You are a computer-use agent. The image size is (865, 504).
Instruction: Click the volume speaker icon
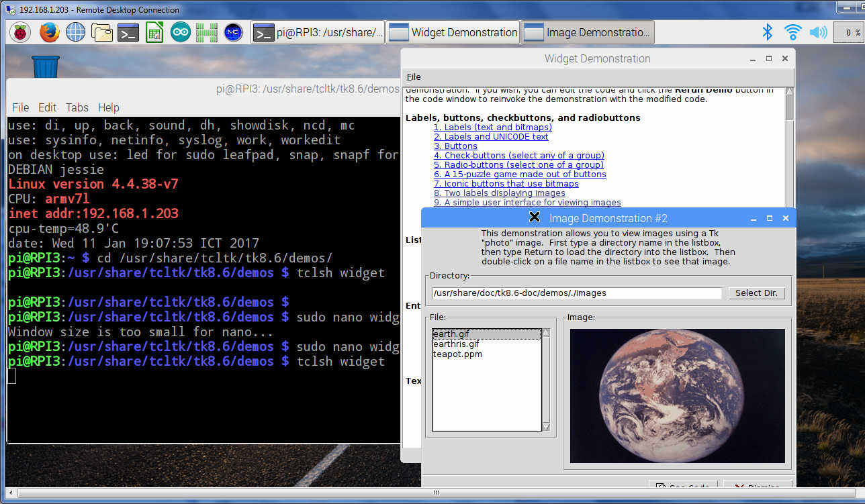(818, 32)
